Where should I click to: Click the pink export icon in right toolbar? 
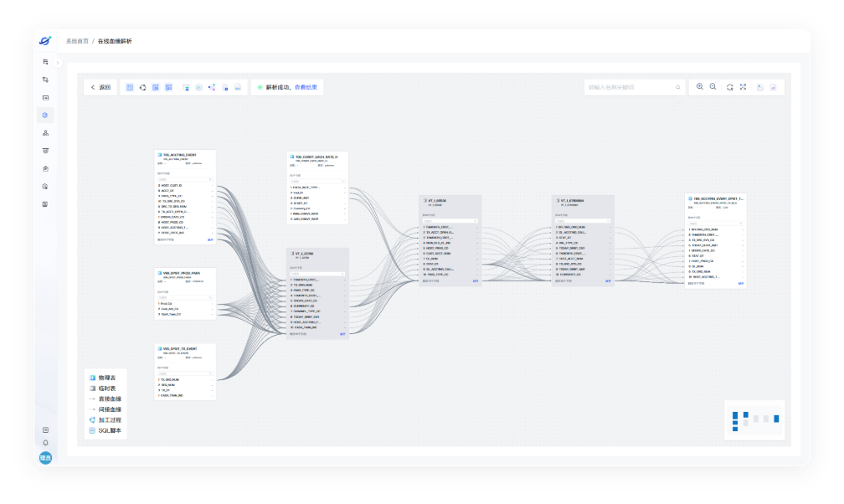774,87
